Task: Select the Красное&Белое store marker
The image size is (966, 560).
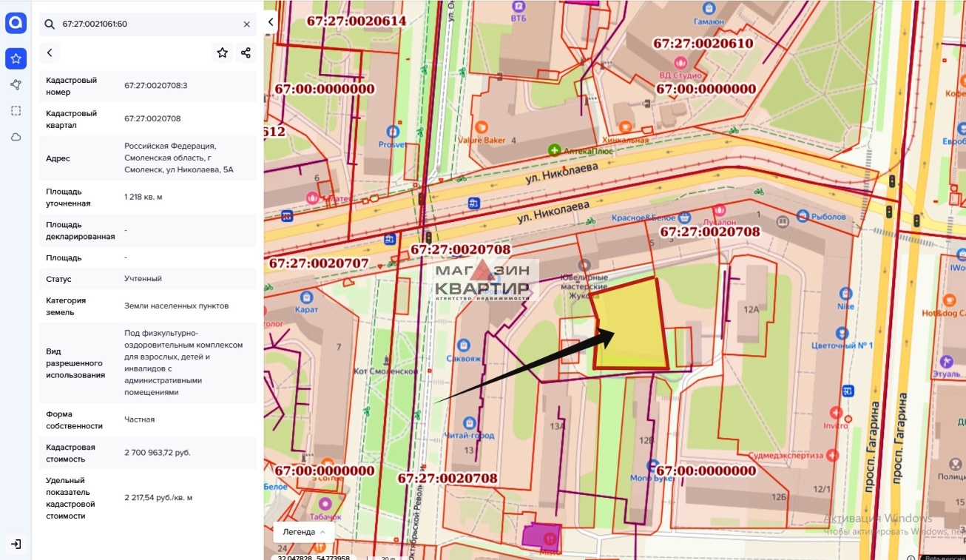Action: (x=685, y=217)
